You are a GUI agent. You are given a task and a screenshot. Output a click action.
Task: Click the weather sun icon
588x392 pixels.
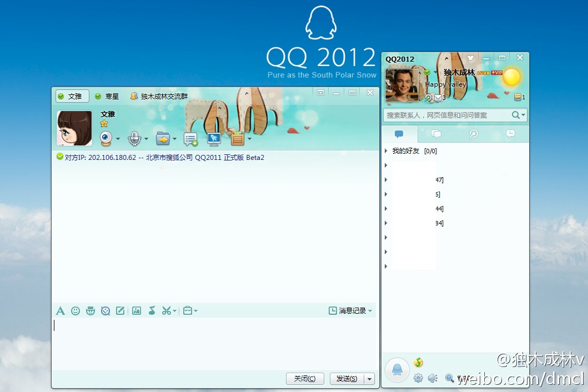[511, 77]
